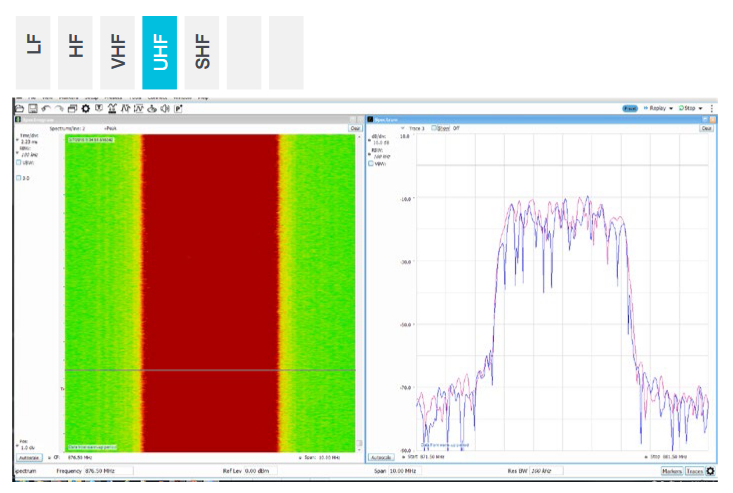Click the Open file folder icon
Image resolution: width=733 pixels, height=493 pixels.
click(x=20, y=108)
